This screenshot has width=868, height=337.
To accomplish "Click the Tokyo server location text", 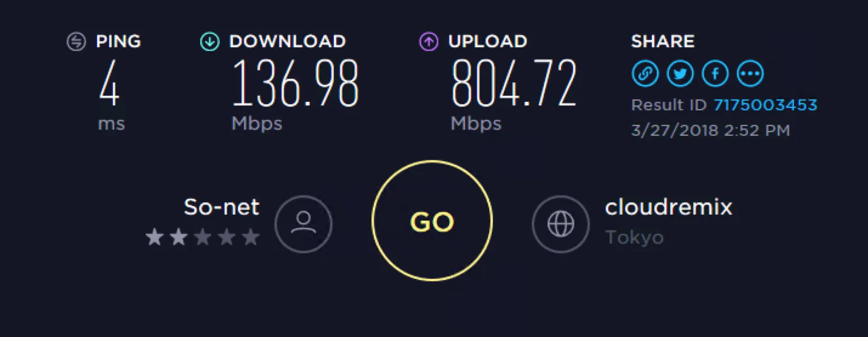I will 634,238.
